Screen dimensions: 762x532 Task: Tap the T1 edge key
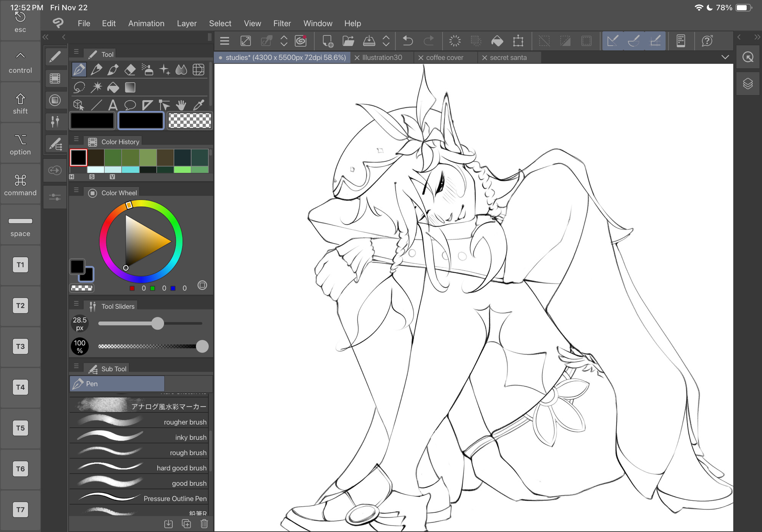20,264
